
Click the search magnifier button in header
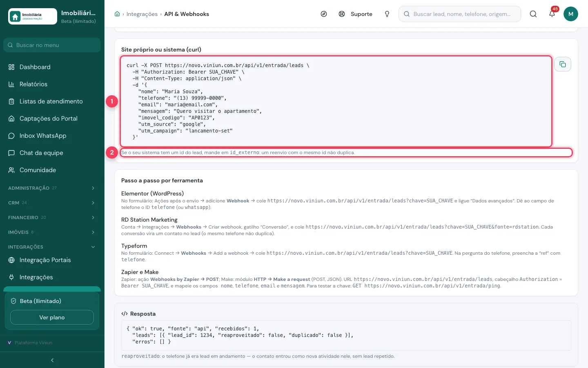(x=533, y=14)
